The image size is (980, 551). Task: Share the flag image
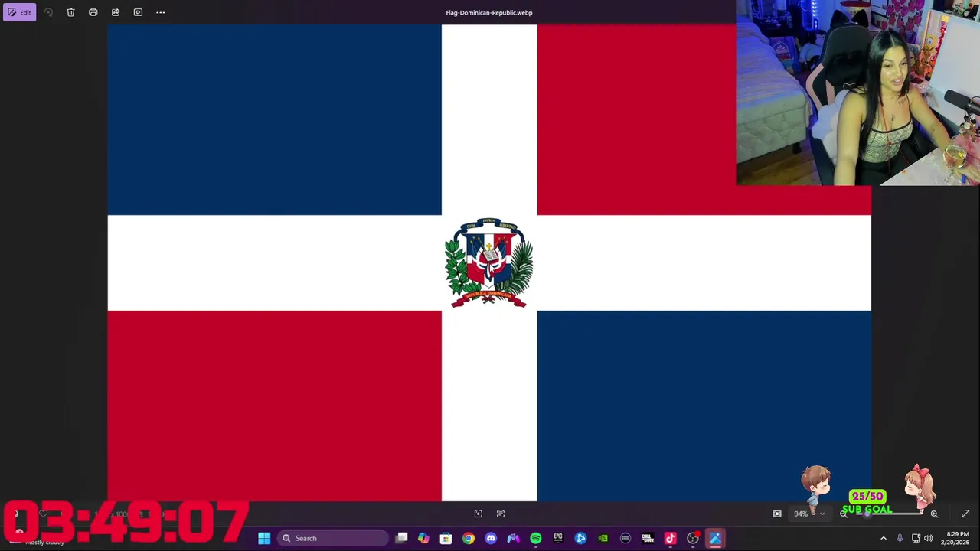point(116,12)
